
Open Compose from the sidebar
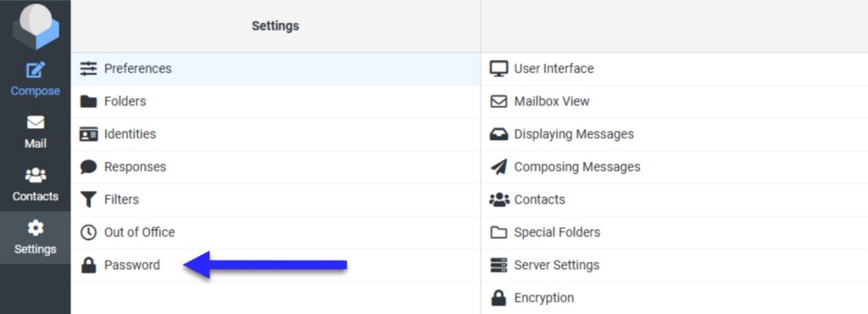pyautogui.click(x=36, y=79)
